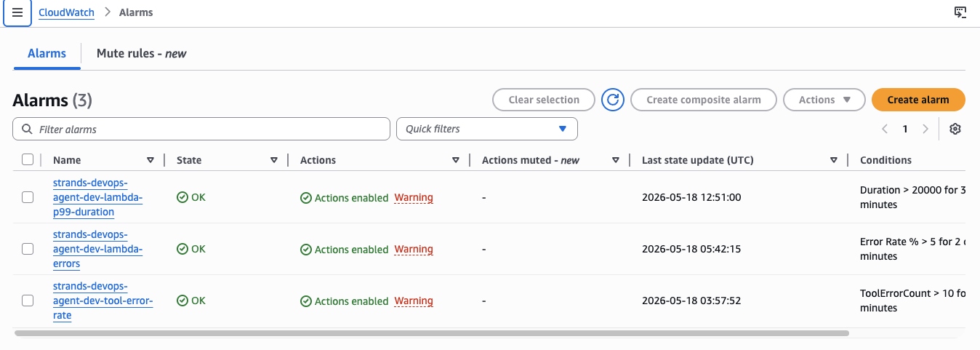Sort by Actions muted column arrow

616,160
